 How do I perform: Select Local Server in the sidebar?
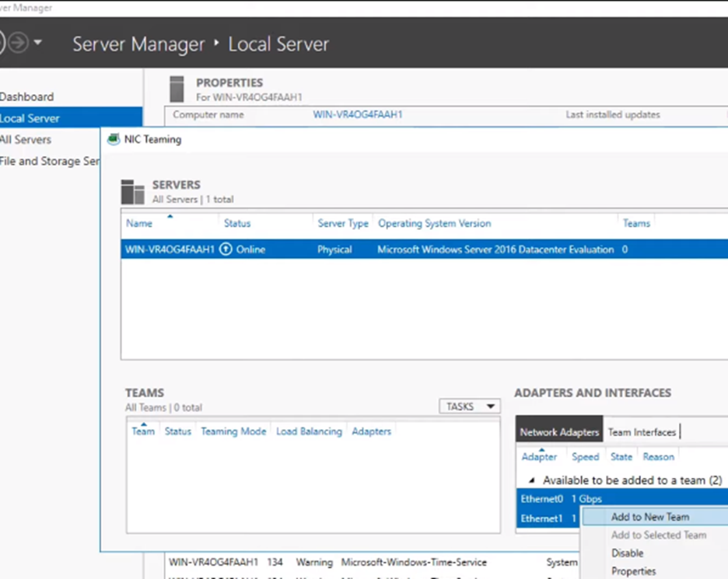71,118
